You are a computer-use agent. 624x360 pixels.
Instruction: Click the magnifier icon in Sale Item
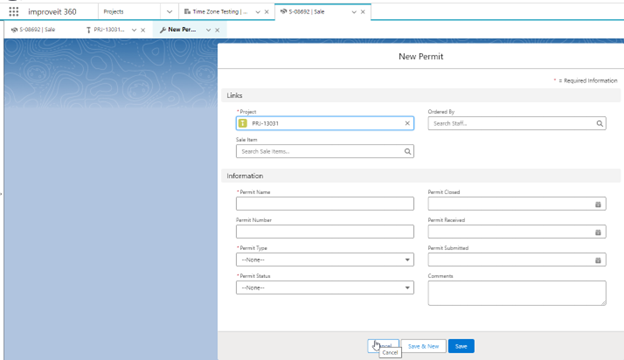click(408, 152)
